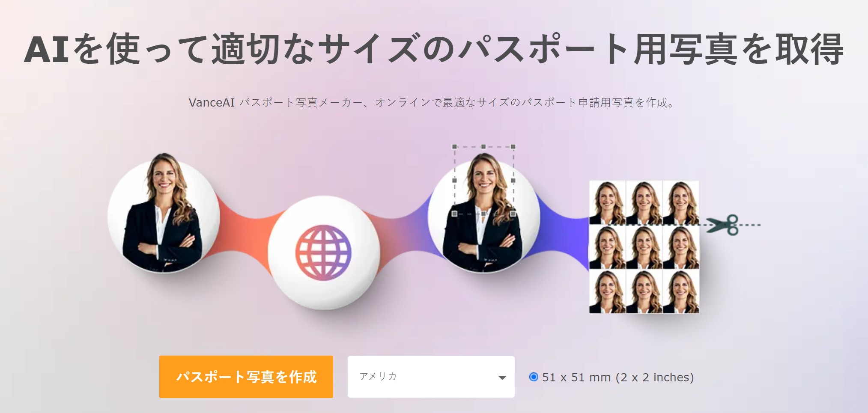Expand the country list via dropdown arrow
Screen dimensions: 868x413
[502, 377]
